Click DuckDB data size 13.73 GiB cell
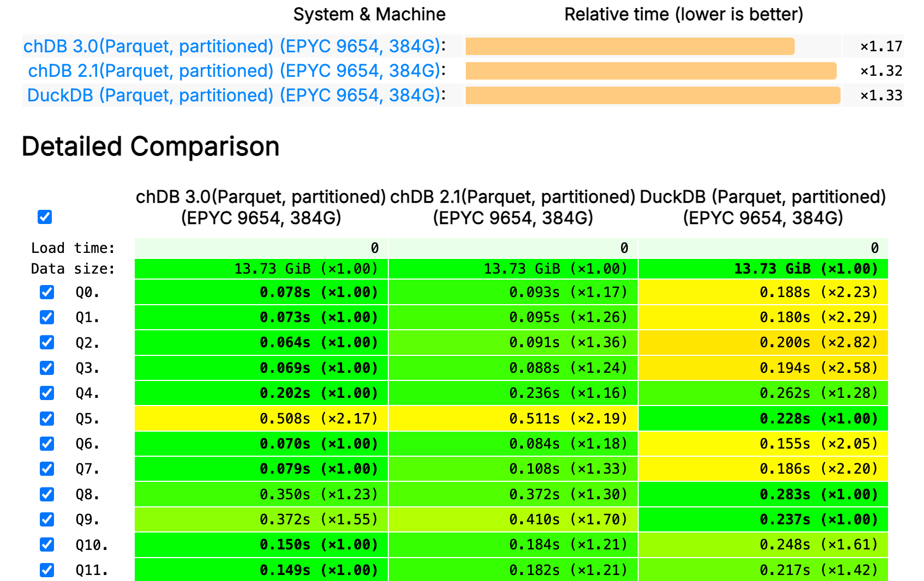Viewport: 924px width, 581px height. pyautogui.click(x=763, y=269)
